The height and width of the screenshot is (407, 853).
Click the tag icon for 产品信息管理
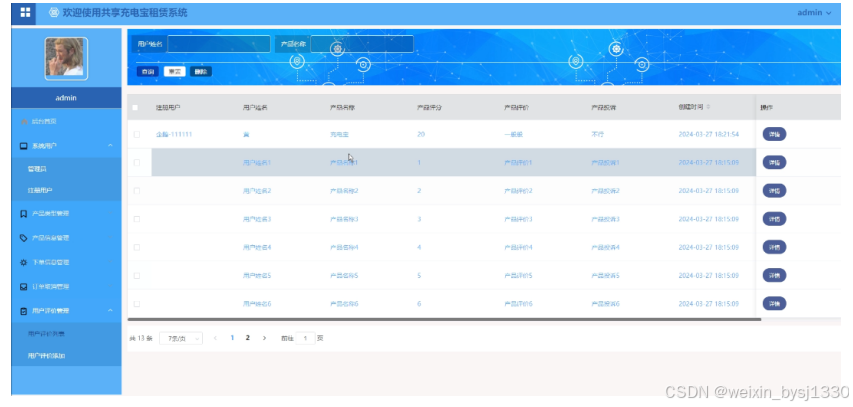pyautogui.click(x=23, y=238)
